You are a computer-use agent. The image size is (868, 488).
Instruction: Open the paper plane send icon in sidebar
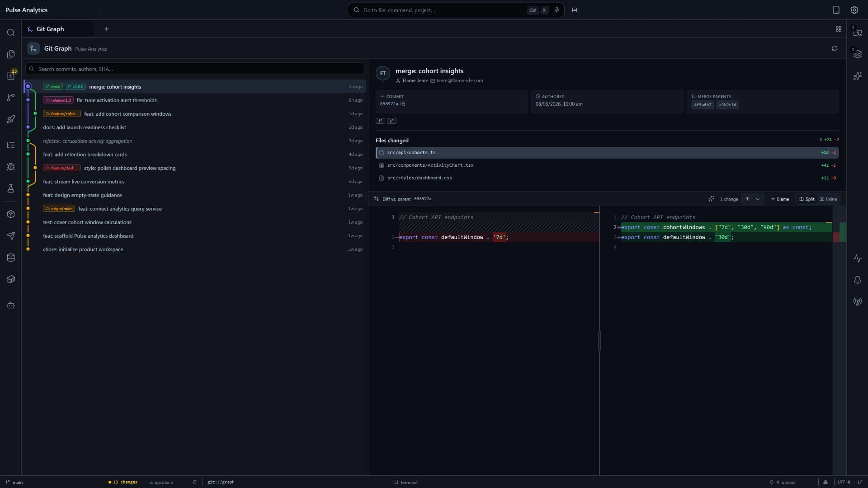pyautogui.click(x=11, y=236)
